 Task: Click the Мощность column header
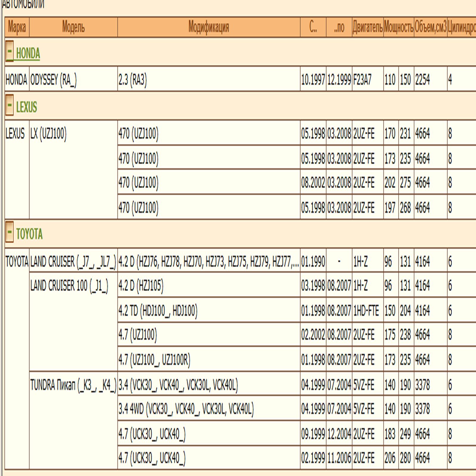click(x=398, y=27)
